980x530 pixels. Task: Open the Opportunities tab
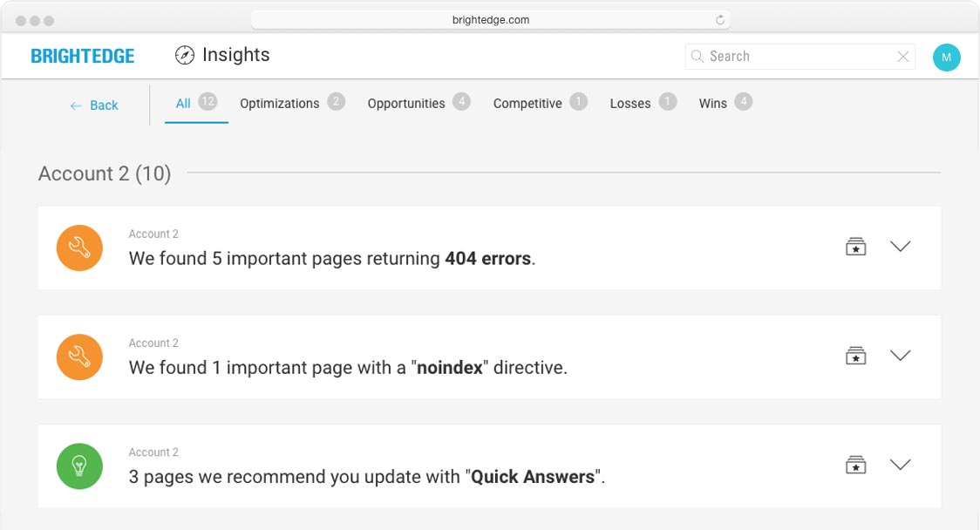click(x=406, y=104)
